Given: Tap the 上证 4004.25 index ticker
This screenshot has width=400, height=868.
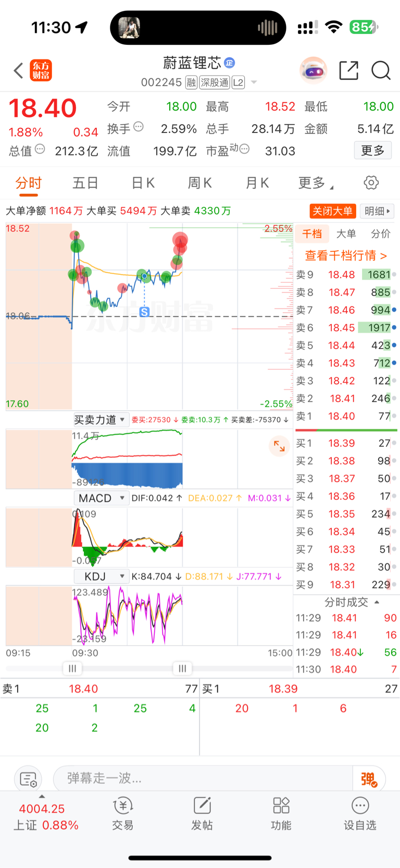Looking at the screenshot, I should coord(45,817).
